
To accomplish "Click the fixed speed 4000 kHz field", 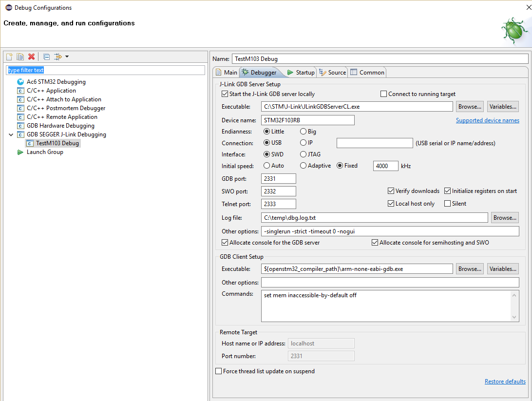I will tap(386, 166).
